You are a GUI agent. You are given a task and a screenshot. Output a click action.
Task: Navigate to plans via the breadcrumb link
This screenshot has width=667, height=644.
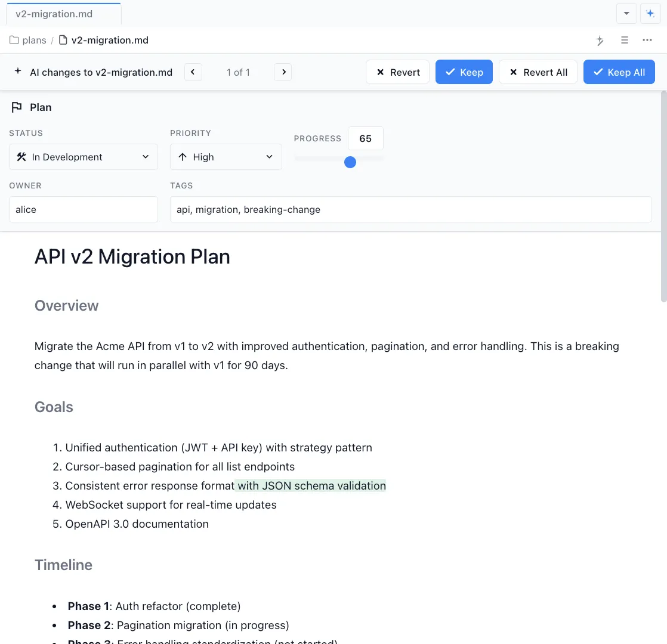35,40
